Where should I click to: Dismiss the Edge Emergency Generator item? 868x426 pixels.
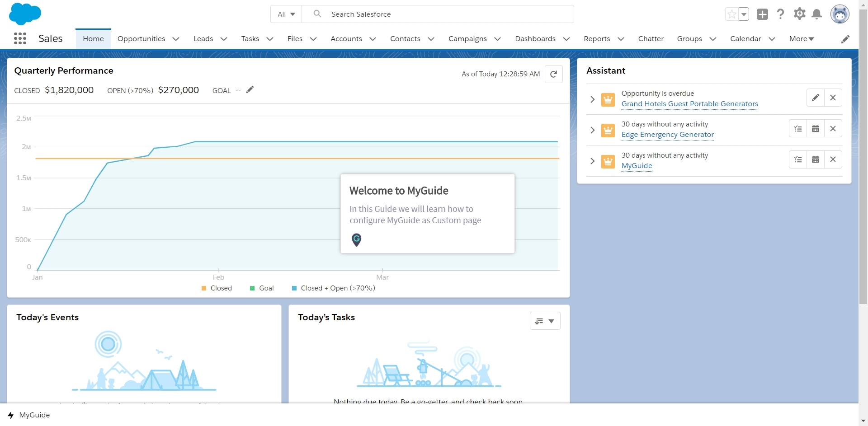[833, 129]
